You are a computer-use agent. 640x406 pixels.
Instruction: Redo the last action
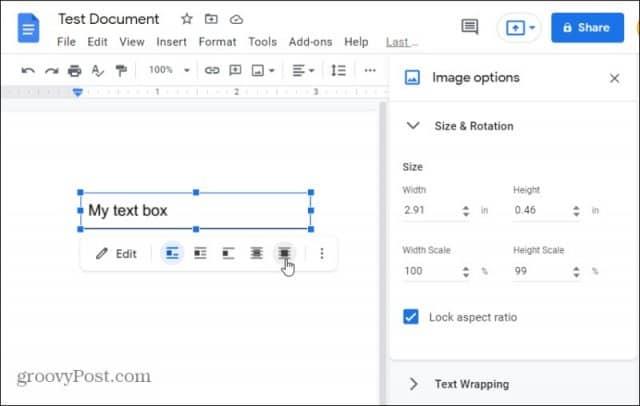click(x=51, y=71)
